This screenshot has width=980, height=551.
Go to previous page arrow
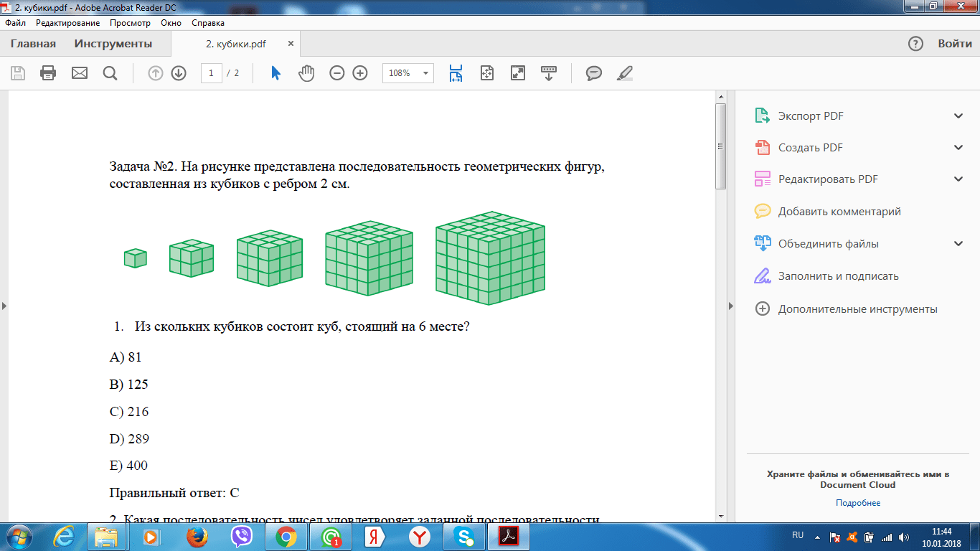tap(156, 73)
